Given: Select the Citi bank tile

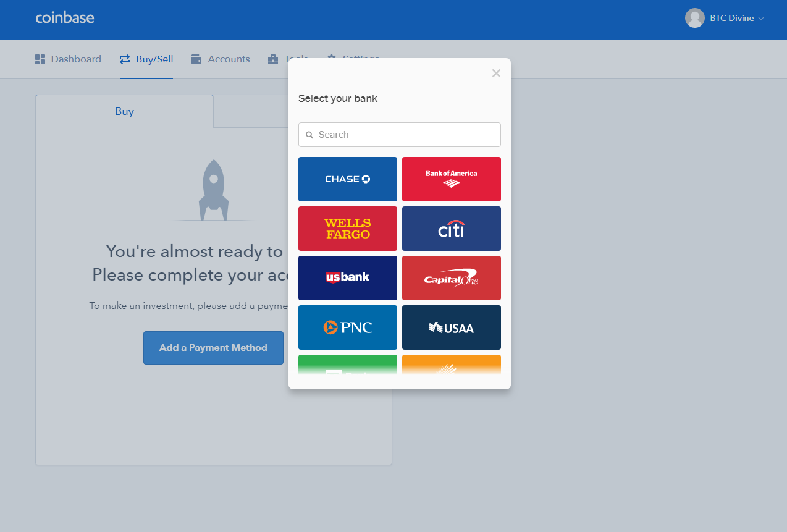Looking at the screenshot, I should tap(452, 229).
